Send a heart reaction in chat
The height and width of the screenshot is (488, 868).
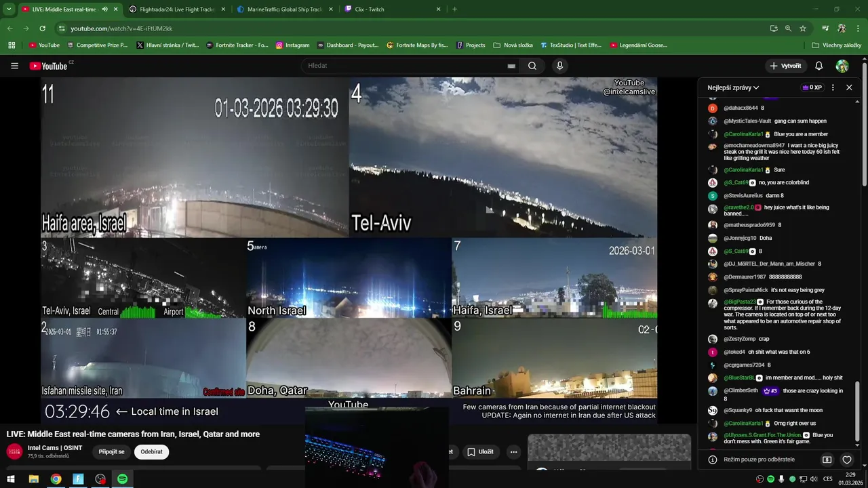(847, 460)
